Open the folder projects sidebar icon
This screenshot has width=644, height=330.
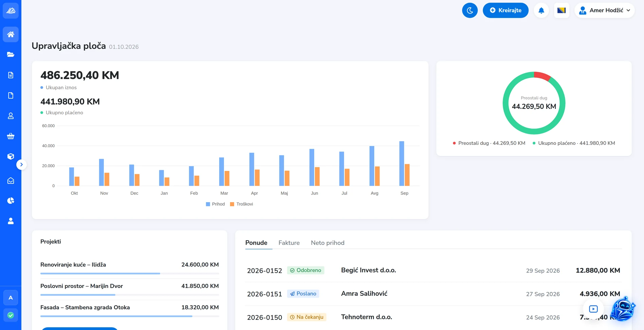(11, 55)
